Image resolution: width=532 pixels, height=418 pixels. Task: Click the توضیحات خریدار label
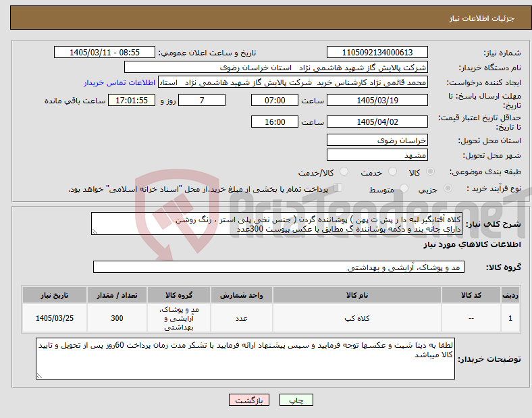(x=489, y=359)
